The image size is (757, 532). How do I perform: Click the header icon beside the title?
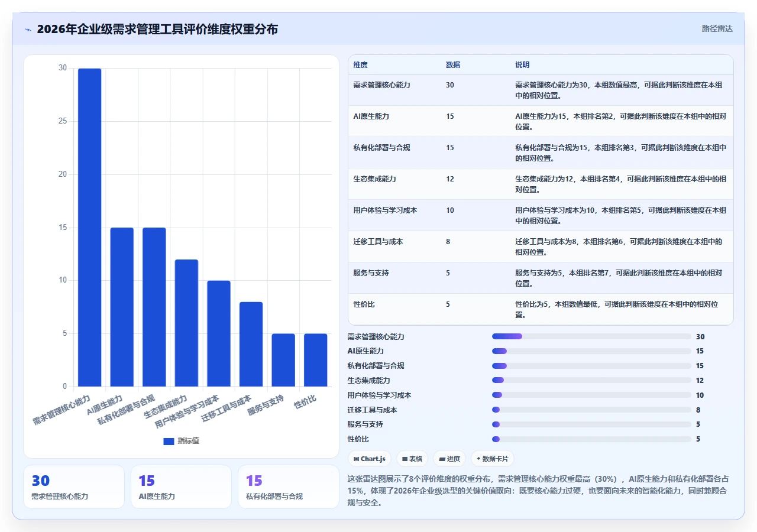click(28, 30)
